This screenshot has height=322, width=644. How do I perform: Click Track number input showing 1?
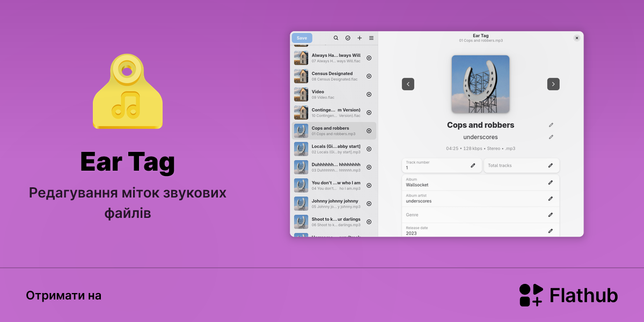(x=442, y=165)
